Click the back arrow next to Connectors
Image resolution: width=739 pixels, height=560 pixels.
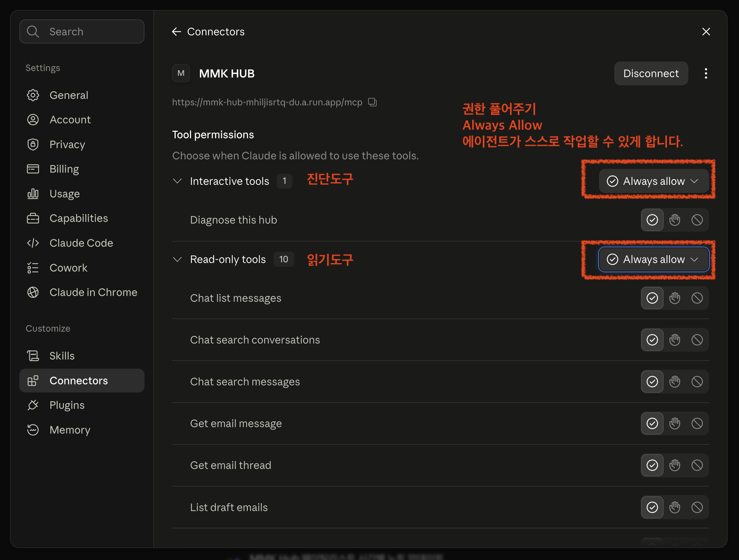pos(176,32)
